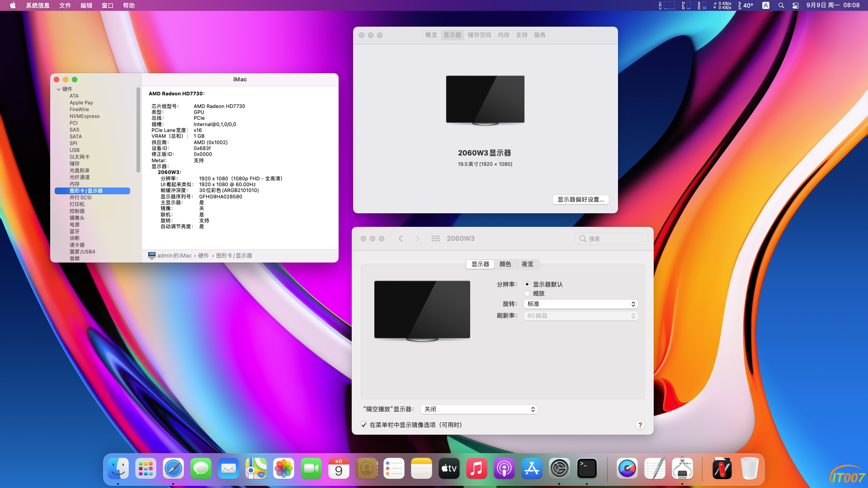Switch to 概览 tab in About window
868x488 pixels.
[431, 35]
